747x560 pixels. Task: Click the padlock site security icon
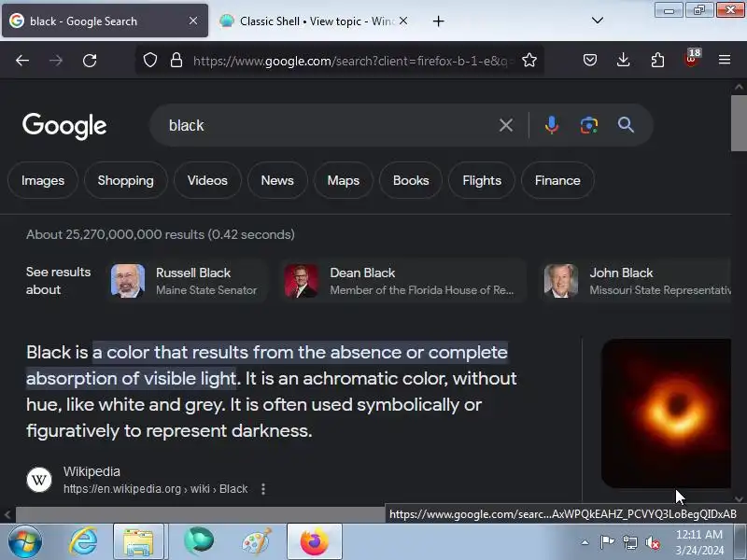click(176, 61)
